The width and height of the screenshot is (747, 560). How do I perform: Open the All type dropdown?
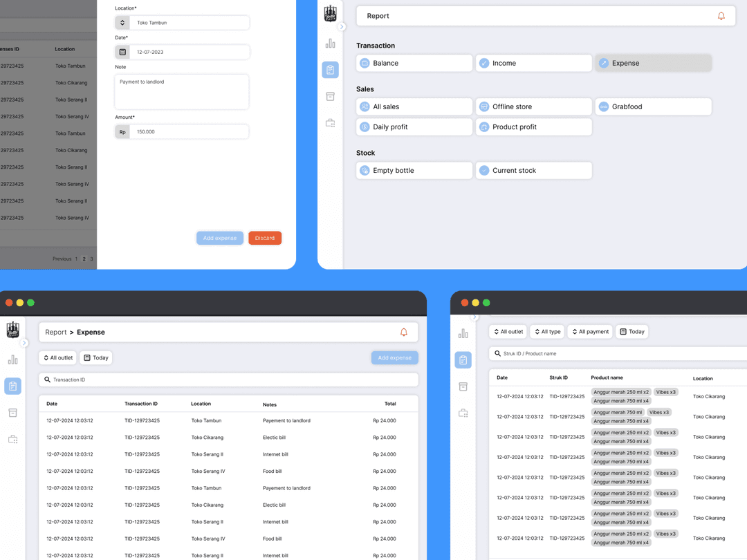click(x=547, y=331)
